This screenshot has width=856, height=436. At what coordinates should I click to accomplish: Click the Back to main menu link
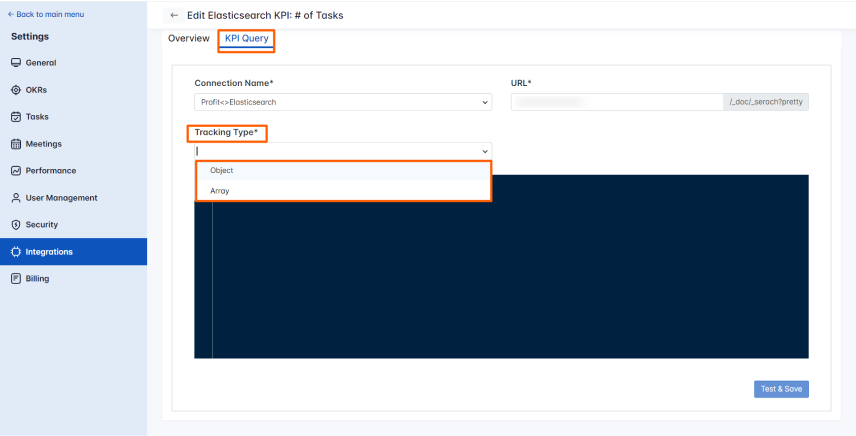pyautogui.click(x=46, y=14)
